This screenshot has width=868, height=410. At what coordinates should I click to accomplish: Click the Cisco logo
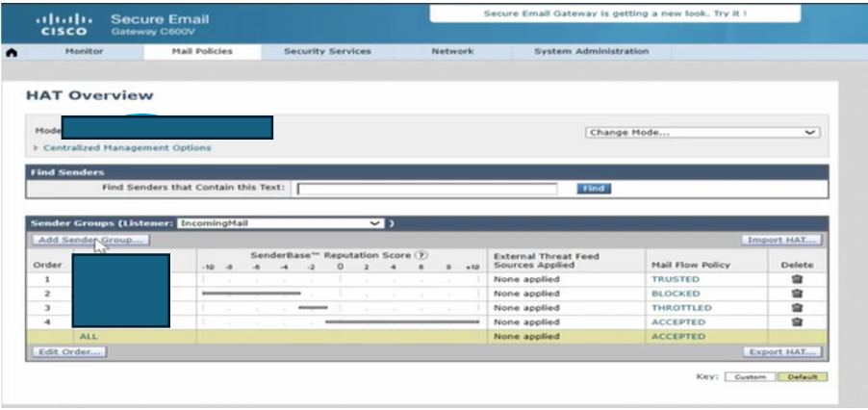click(64, 24)
